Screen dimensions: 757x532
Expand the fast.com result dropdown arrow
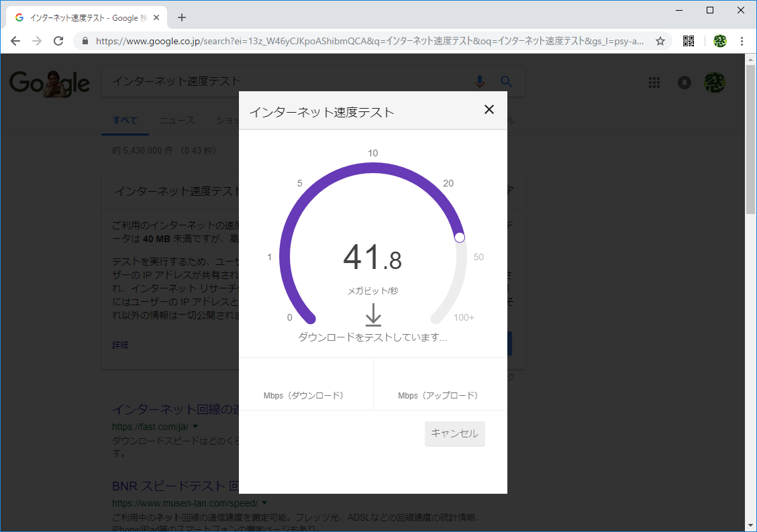195,427
